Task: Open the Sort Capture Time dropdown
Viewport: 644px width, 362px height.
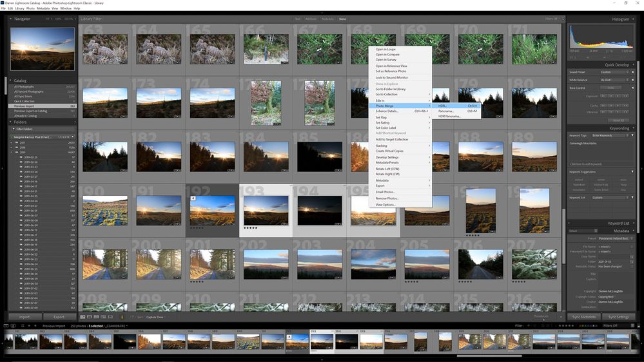Action: 155,318
